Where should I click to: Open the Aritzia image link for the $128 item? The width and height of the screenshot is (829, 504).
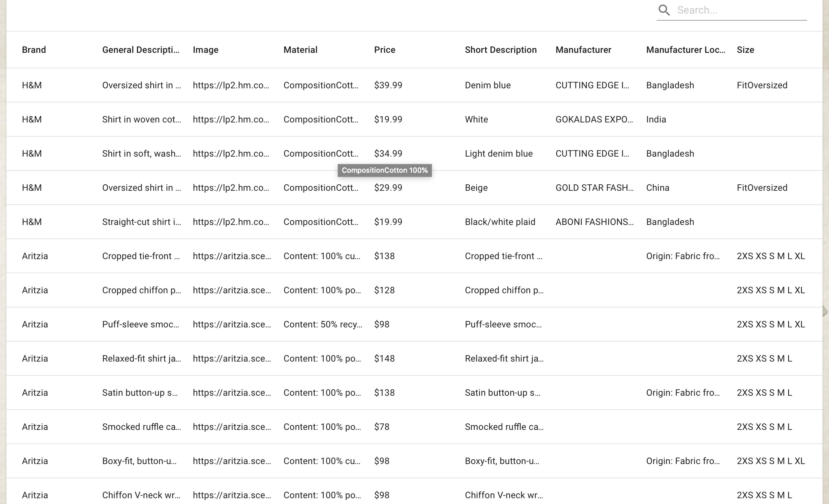(x=232, y=290)
